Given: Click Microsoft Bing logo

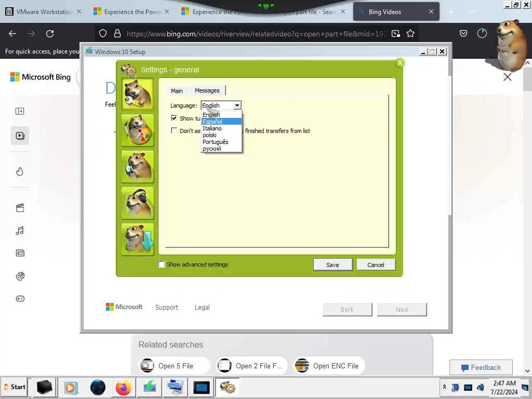Looking at the screenshot, I should point(41,77).
